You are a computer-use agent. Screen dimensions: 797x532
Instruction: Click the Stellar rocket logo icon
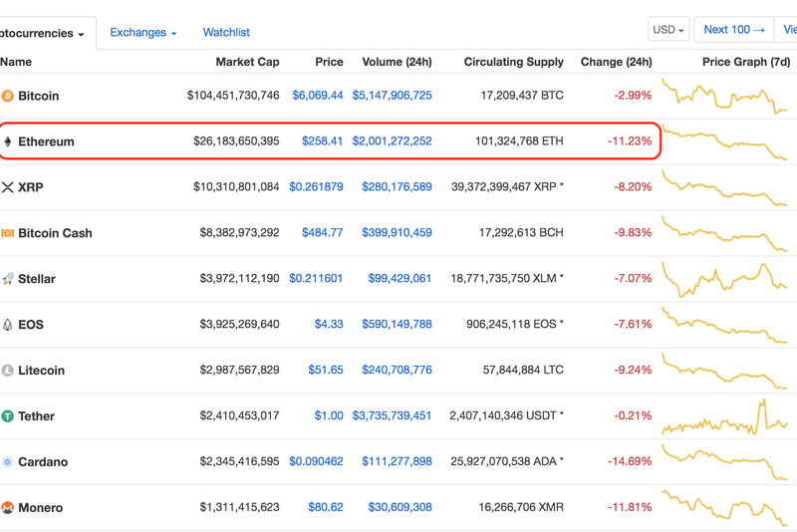tap(8, 279)
